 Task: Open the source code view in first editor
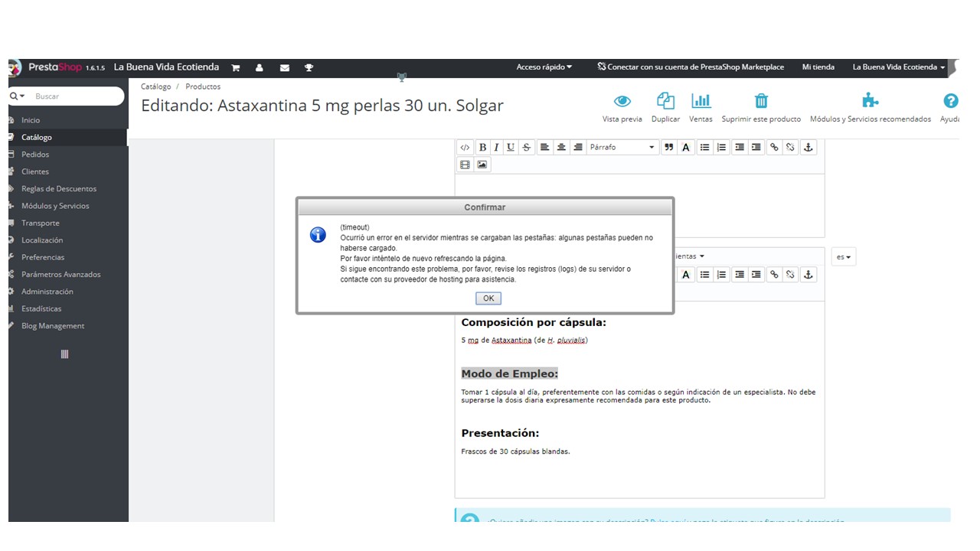(x=465, y=148)
